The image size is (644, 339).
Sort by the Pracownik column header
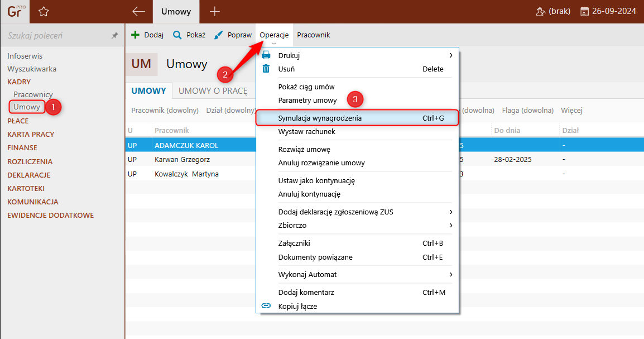(x=172, y=130)
